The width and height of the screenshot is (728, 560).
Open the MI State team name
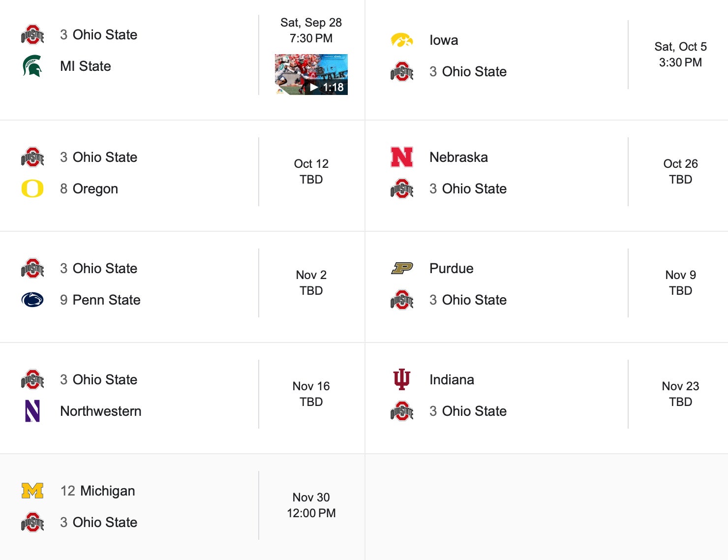click(x=86, y=66)
